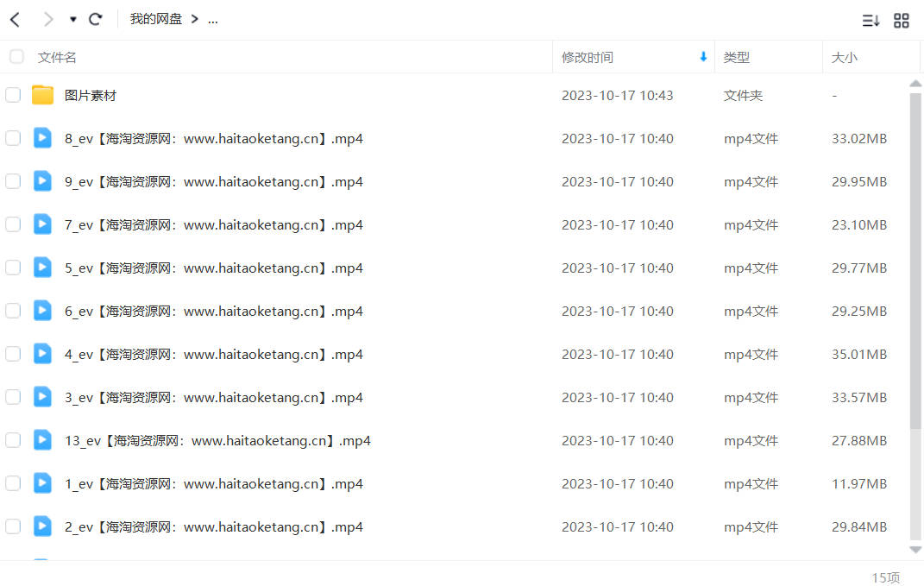Click the video icon of 5_ev file
Image resolution: width=924 pixels, height=586 pixels.
42,268
